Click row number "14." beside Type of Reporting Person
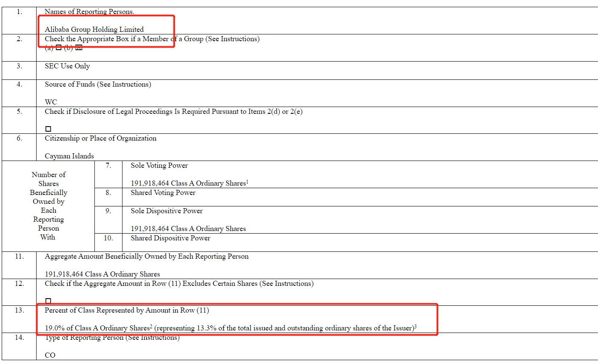This screenshot has width=598, height=364. point(19,338)
